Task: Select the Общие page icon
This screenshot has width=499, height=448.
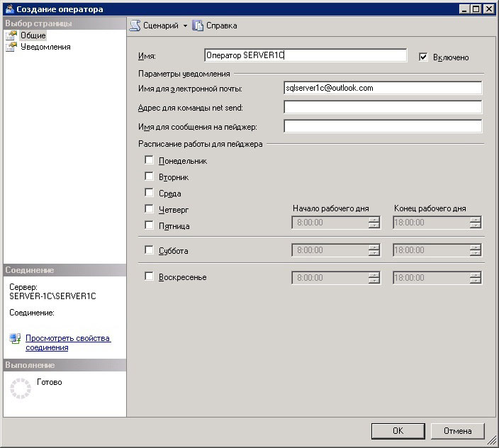Action: (11, 35)
